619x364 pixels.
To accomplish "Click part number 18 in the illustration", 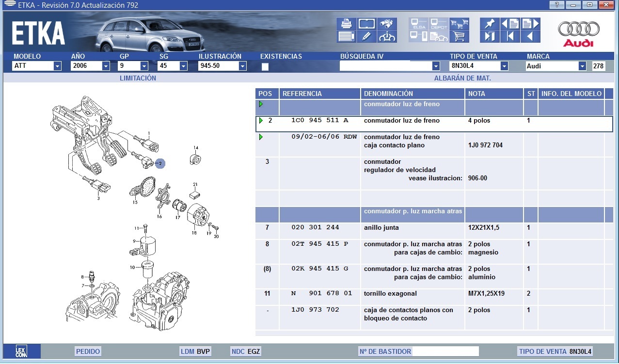I will [x=194, y=233].
